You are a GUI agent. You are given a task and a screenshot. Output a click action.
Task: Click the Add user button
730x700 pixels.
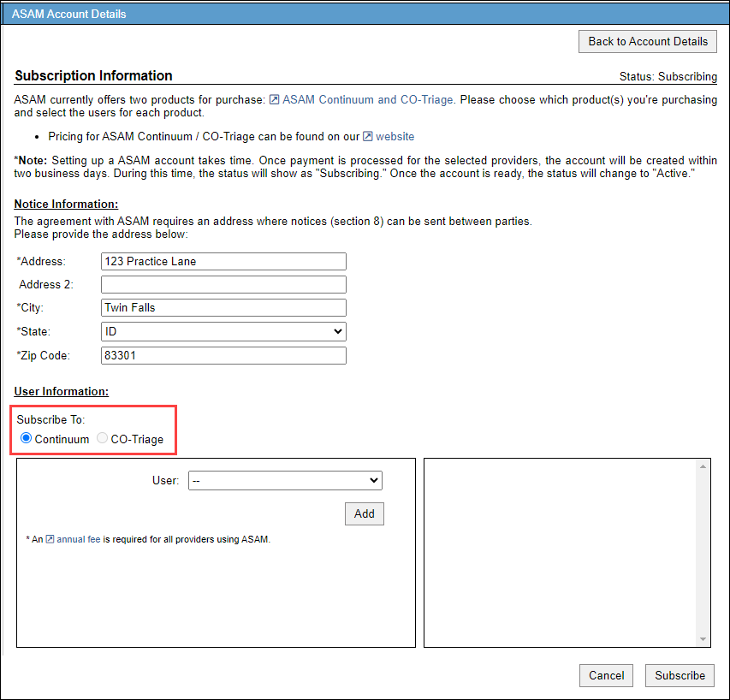364,513
